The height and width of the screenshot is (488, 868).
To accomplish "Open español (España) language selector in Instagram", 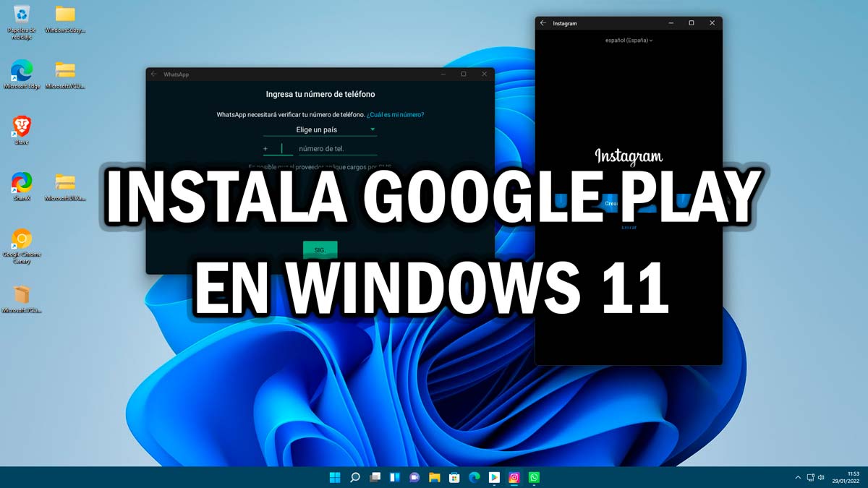I will point(629,40).
